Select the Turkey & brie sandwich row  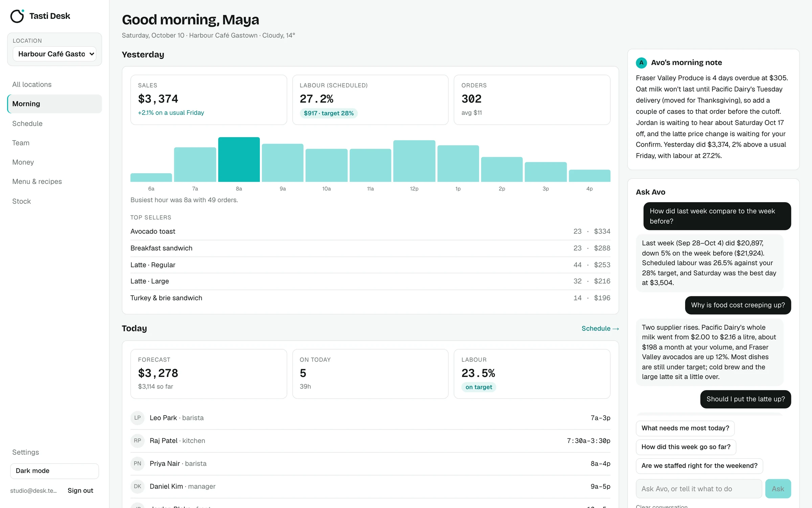(x=370, y=298)
